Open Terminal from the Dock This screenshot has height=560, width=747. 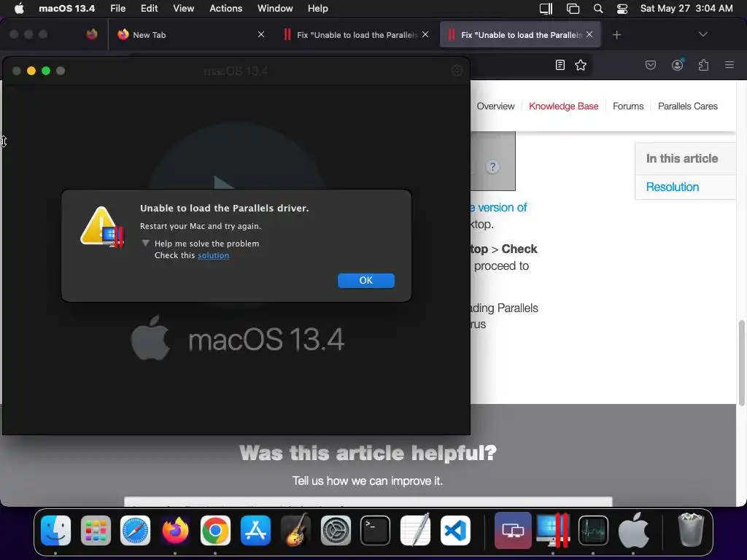pyautogui.click(x=376, y=531)
